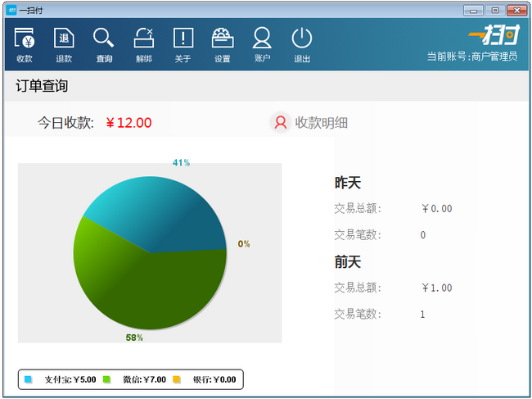Minimize the 一扫付 window
The height and width of the screenshot is (399, 532).
[473, 11]
